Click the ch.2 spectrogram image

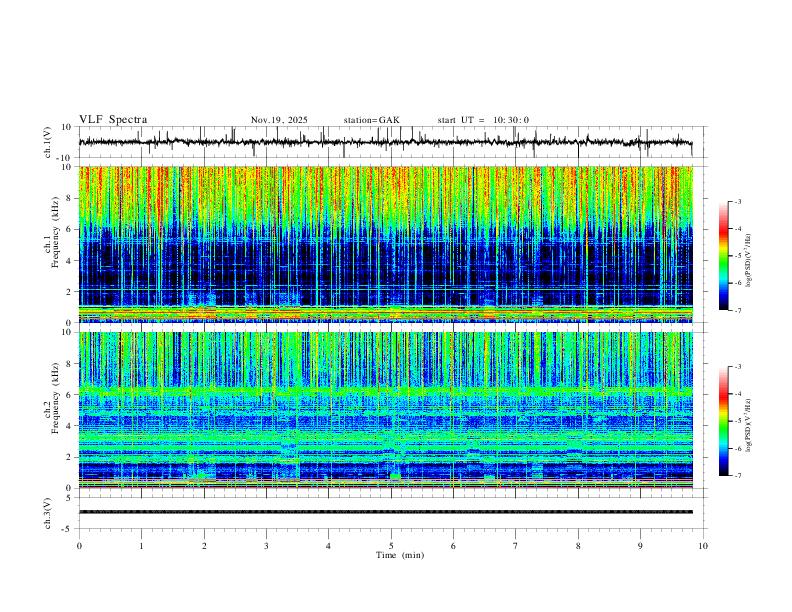tap(386, 410)
